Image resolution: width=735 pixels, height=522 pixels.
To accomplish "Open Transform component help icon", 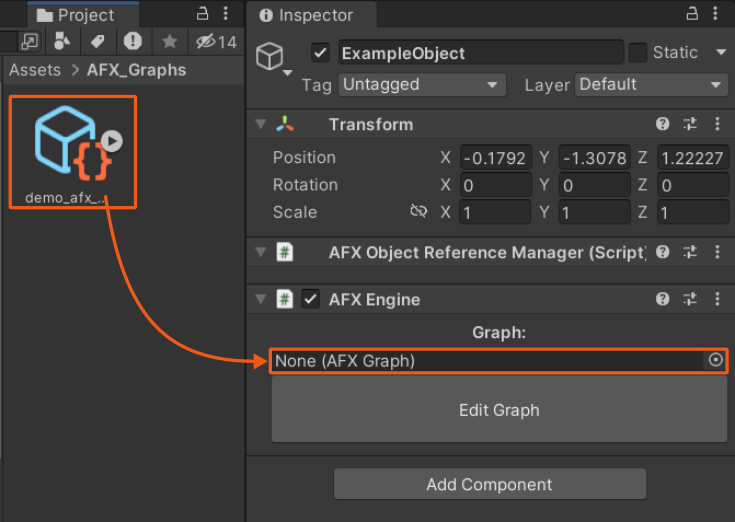I will pyautogui.click(x=662, y=124).
